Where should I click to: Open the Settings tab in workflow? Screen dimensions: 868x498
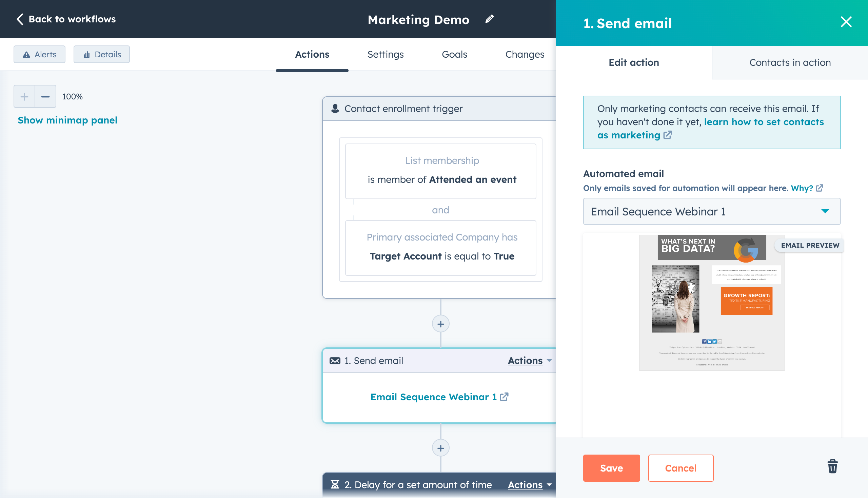385,54
